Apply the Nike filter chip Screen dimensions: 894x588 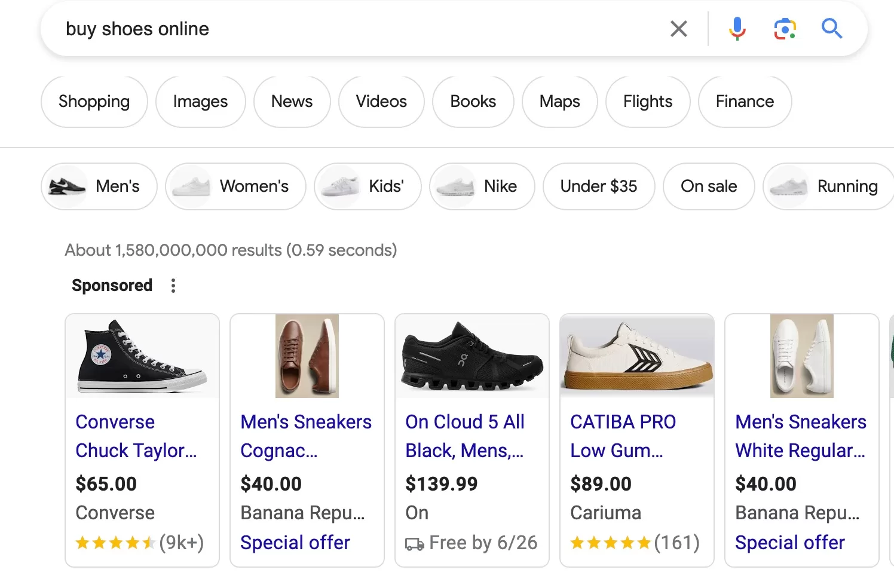(482, 186)
